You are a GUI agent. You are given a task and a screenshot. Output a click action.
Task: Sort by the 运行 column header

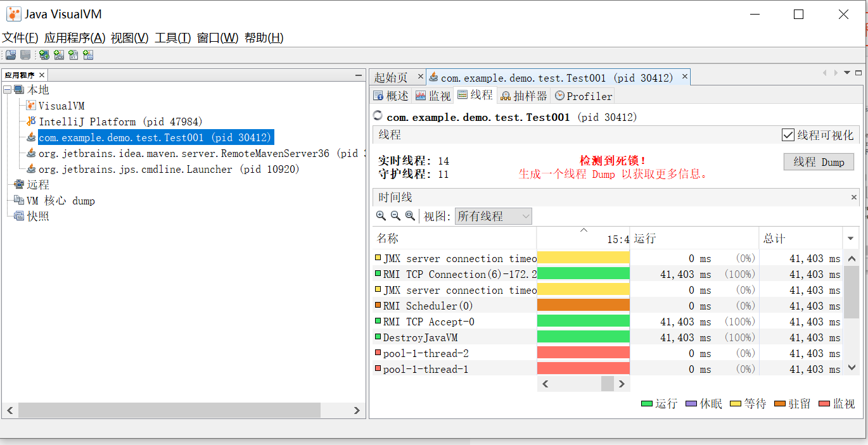click(694, 239)
